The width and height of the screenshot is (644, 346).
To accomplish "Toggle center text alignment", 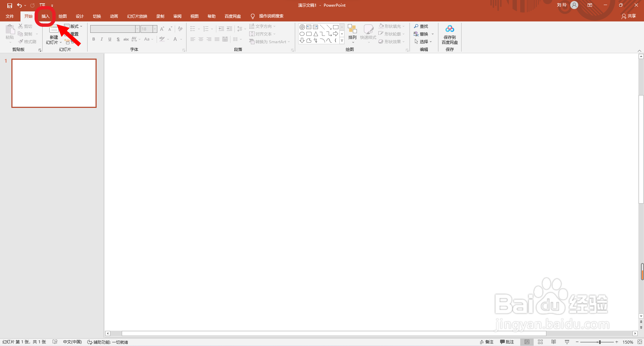I will click(201, 39).
